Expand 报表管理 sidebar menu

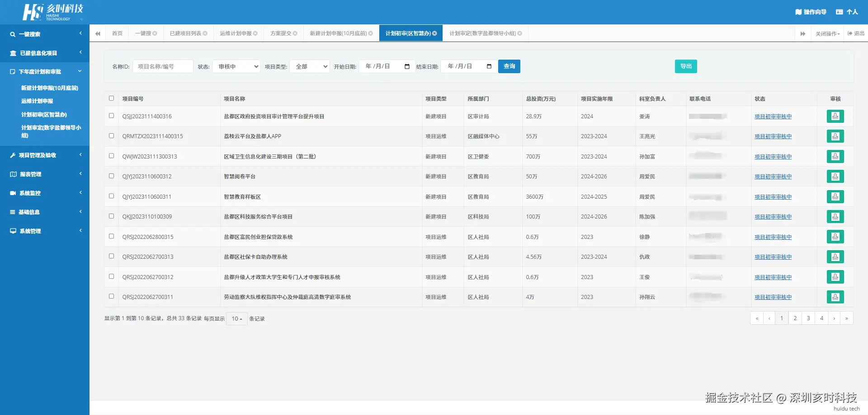pos(45,174)
